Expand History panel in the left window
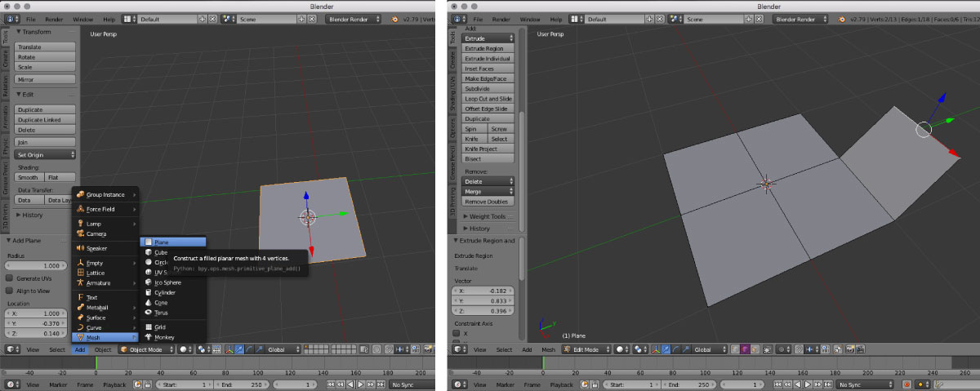Image resolution: width=980 pixels, height=391 pixels. pos(33,215)
